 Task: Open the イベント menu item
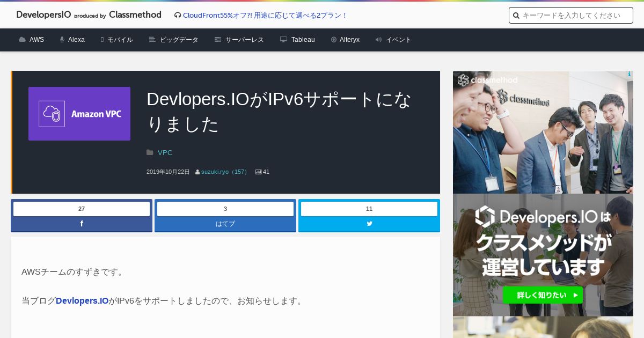tap(399, 40)
